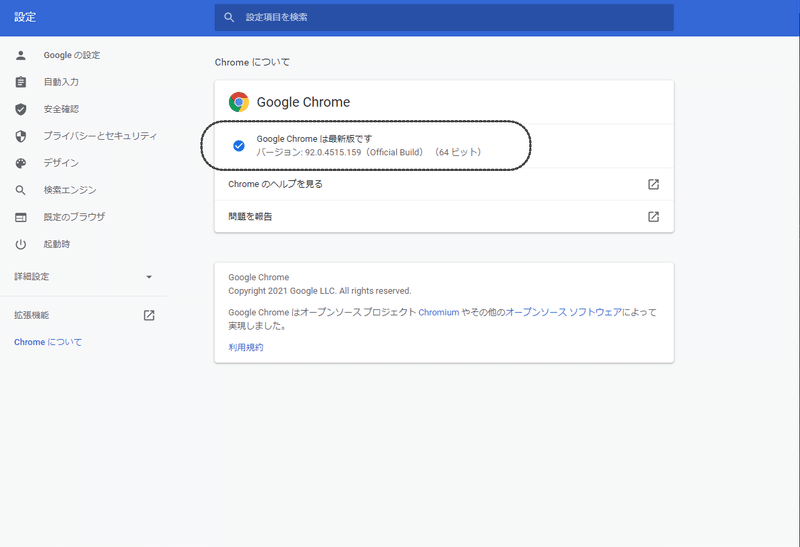Click Google Chrome は最新版です text

tap(314, 139)
